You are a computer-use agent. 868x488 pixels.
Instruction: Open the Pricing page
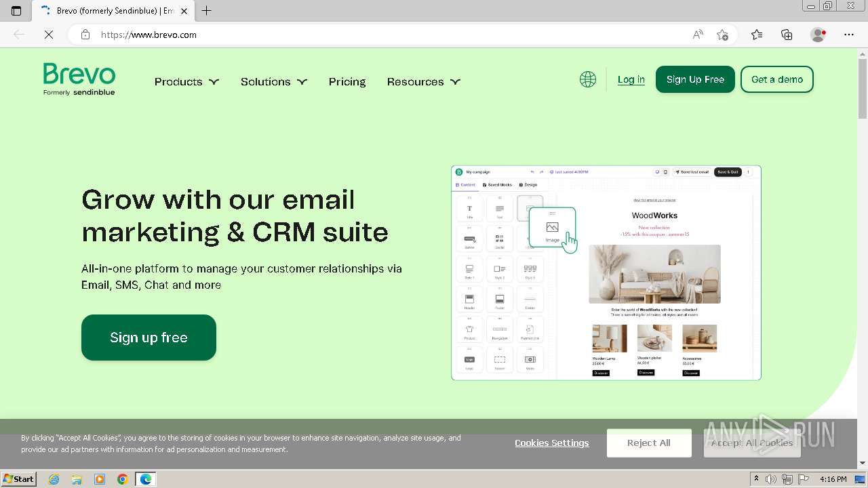coord(347,81)
